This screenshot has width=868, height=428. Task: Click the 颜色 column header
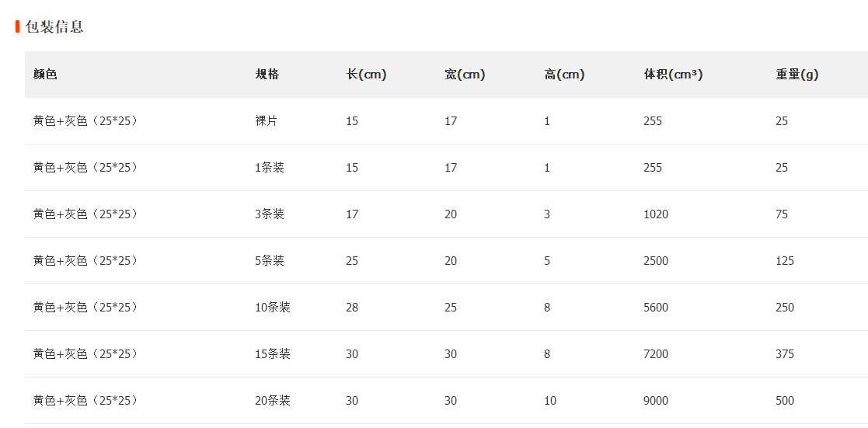(x=45, y=75)
